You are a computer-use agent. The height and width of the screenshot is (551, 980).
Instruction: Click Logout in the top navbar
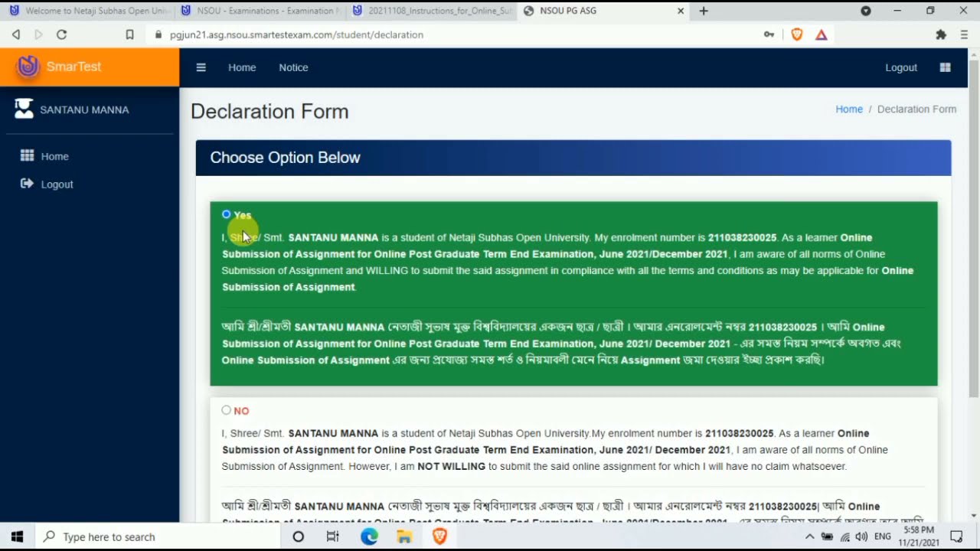pyautogui.click(x=901, y=67)
